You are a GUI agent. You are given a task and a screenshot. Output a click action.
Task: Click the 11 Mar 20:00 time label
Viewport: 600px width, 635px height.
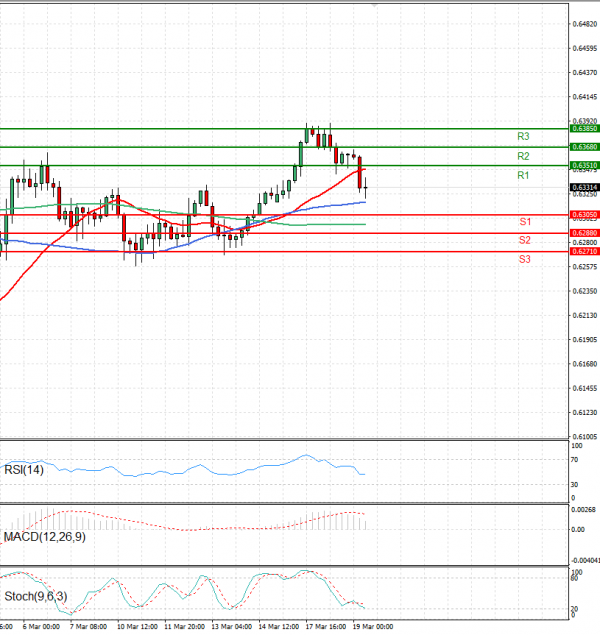[x=185, y=627]
